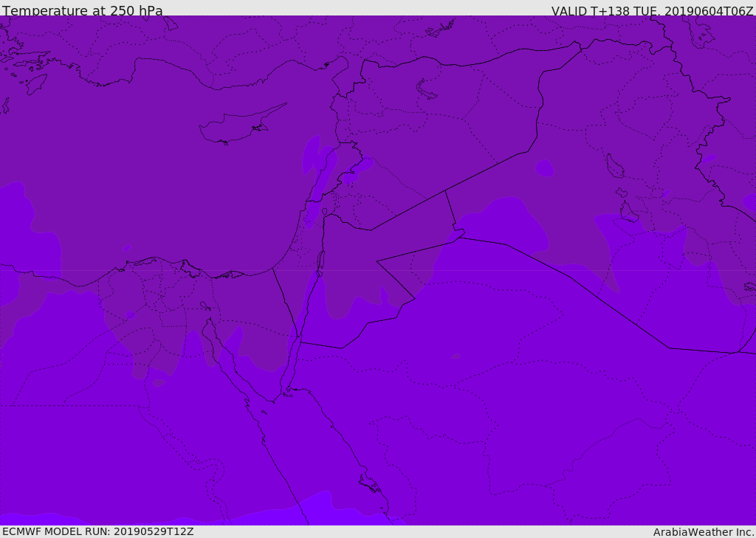
Task: Click the 'VALID T+138 TUE. 20190604T06Z' label
Action: (653, 11)
